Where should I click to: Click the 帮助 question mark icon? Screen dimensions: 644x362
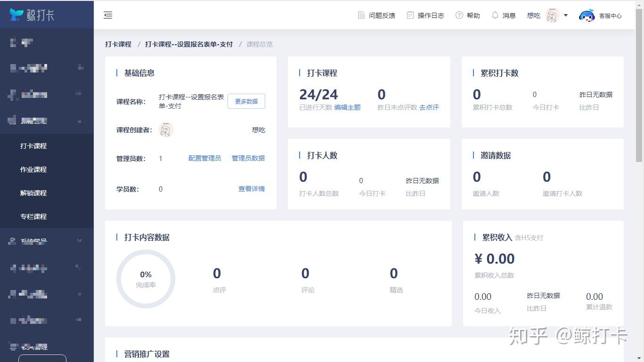point(459,16)
